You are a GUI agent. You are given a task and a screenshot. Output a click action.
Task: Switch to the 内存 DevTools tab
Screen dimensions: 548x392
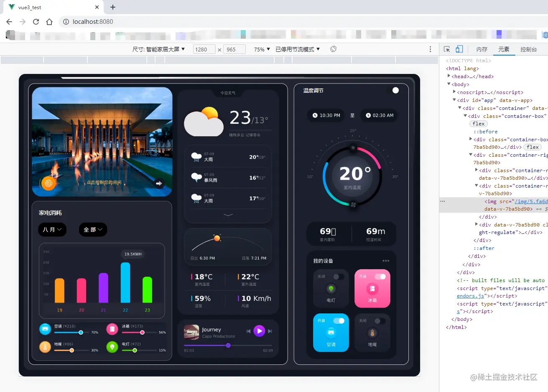(482, 49)
